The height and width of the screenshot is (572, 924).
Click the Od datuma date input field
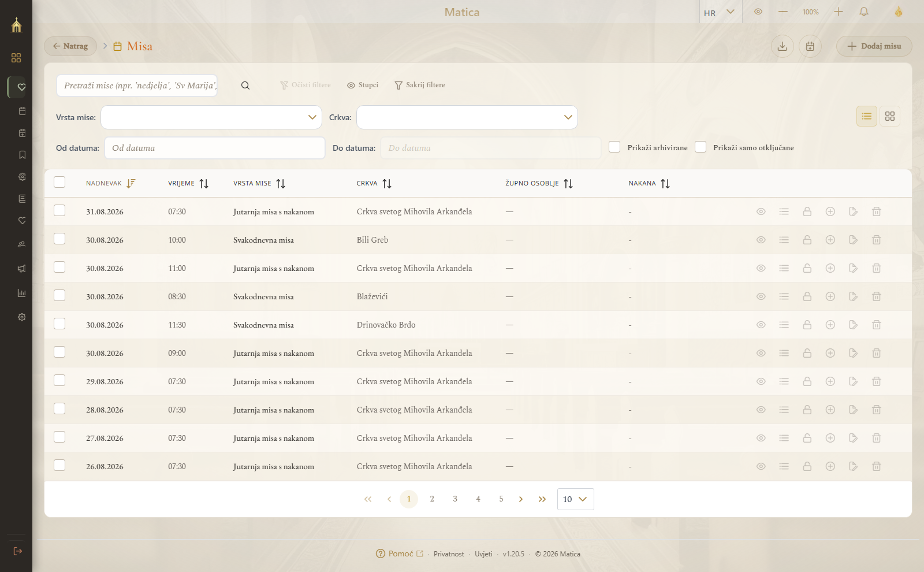click(215, 148)
